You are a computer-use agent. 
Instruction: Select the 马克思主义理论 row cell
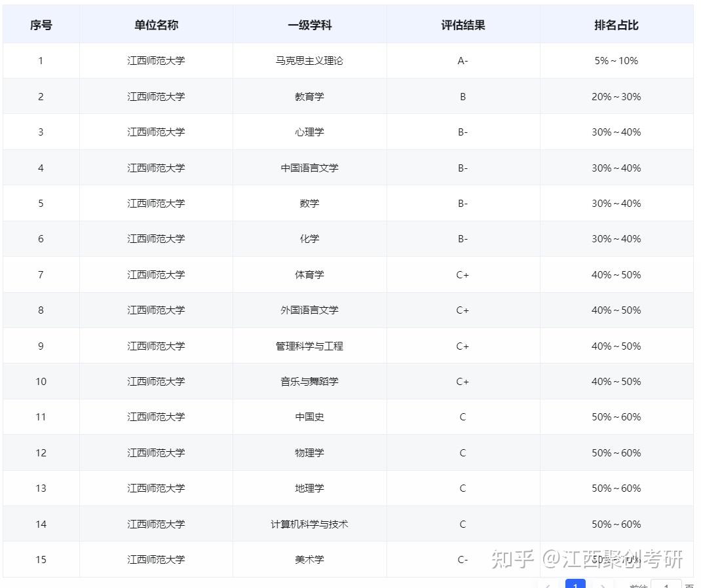(x=309, y=61)
